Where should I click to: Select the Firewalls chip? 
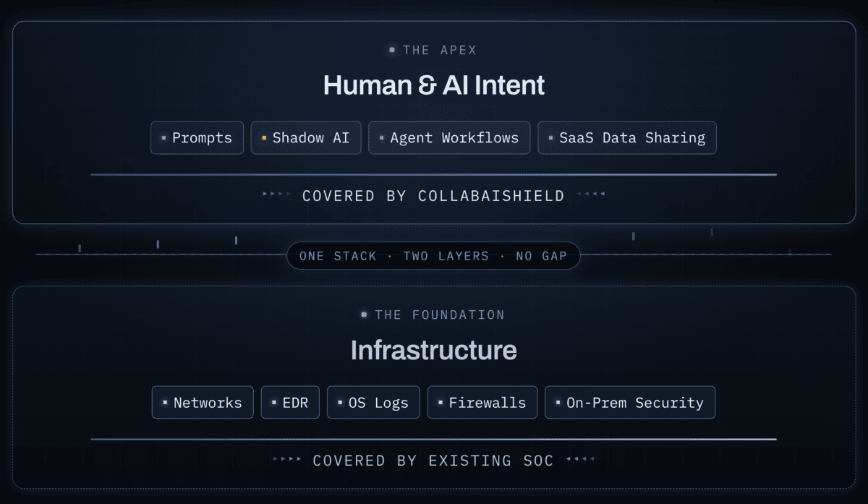click(x=482, y=402)
